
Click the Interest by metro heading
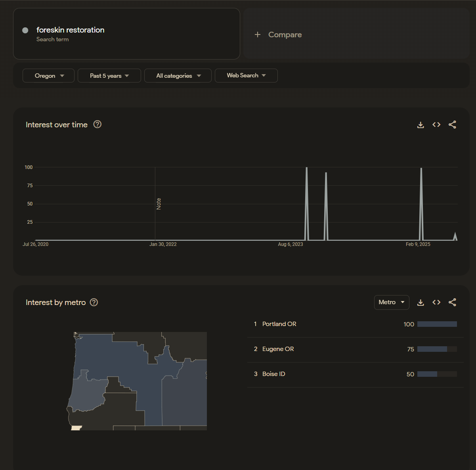56,302
